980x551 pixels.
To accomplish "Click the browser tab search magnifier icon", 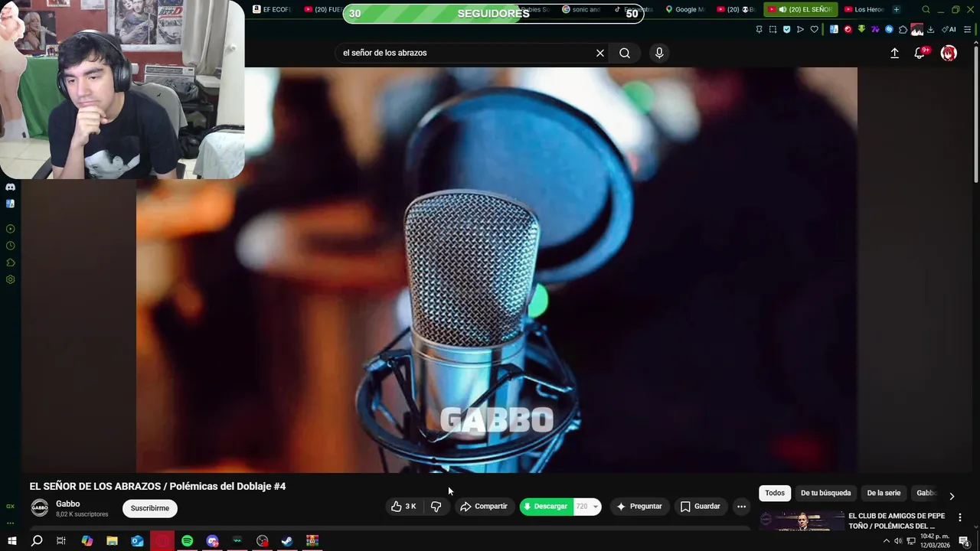I will [926, 9].
